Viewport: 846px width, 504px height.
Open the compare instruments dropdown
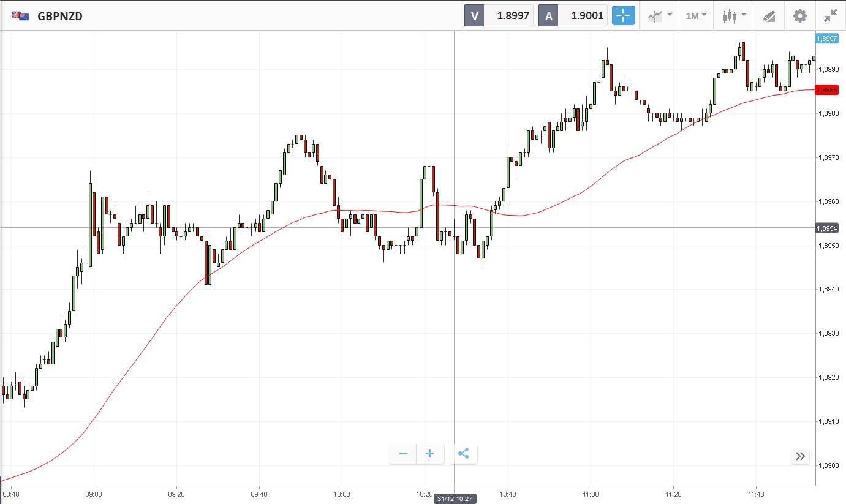pyautogui.click(x=660, y=16)
